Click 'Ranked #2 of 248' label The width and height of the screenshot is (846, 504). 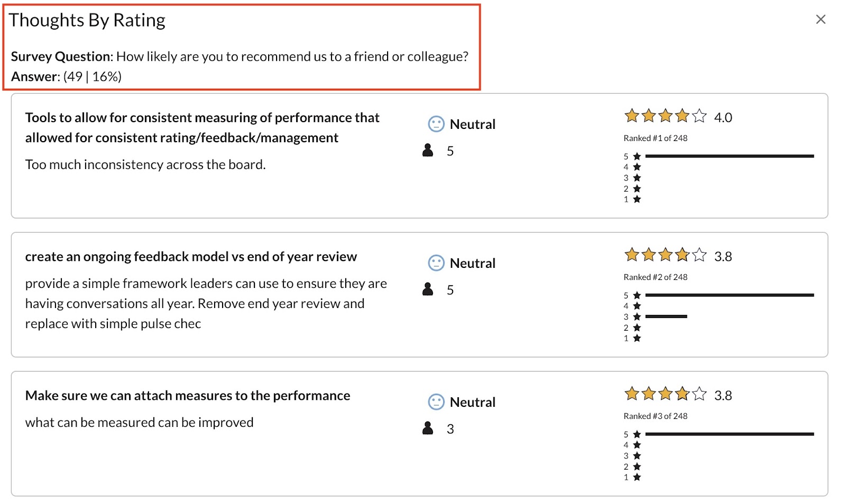pos(655,277)
